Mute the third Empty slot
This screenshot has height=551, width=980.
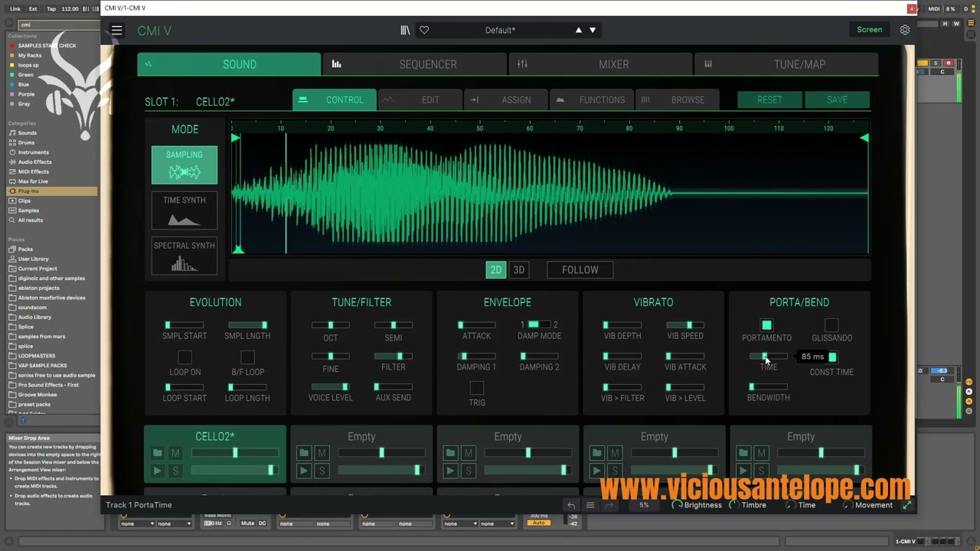tap(469, 453)
